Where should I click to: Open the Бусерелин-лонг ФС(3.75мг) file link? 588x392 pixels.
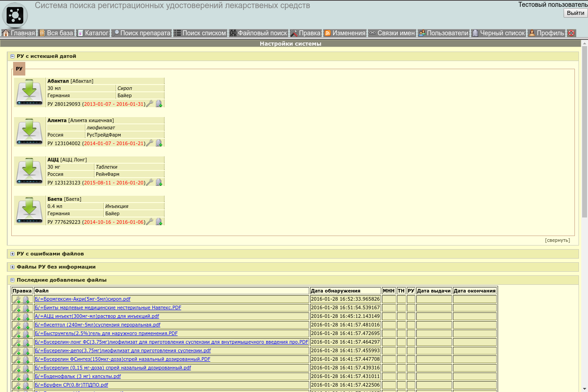(171, 342)
